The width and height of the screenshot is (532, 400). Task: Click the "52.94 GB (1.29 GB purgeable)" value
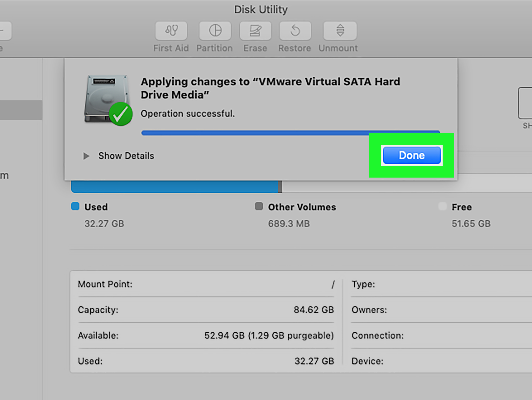click(x=269, y=335)
